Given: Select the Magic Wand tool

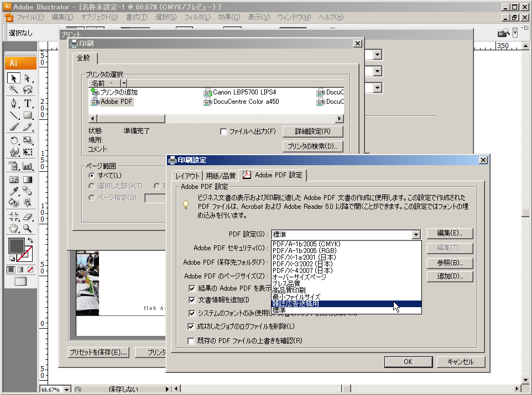Looking at the screenshot, I should pos(14,89).
